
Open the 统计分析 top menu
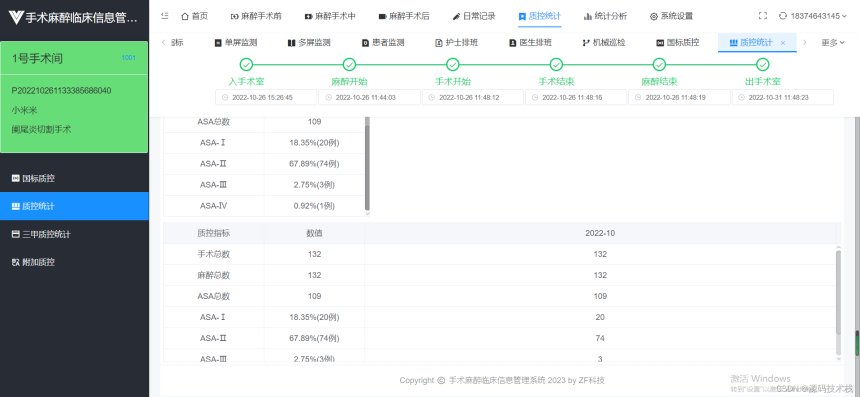click(605, 16)
